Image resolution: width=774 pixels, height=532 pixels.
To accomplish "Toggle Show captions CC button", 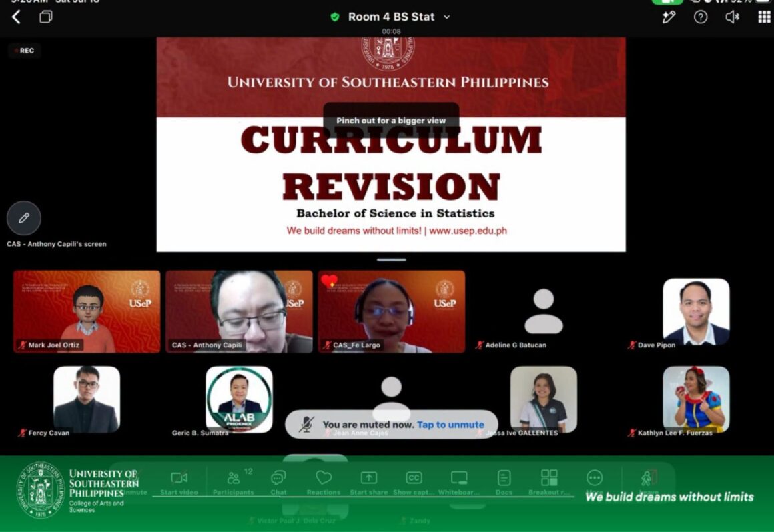I will click(414, 483).
